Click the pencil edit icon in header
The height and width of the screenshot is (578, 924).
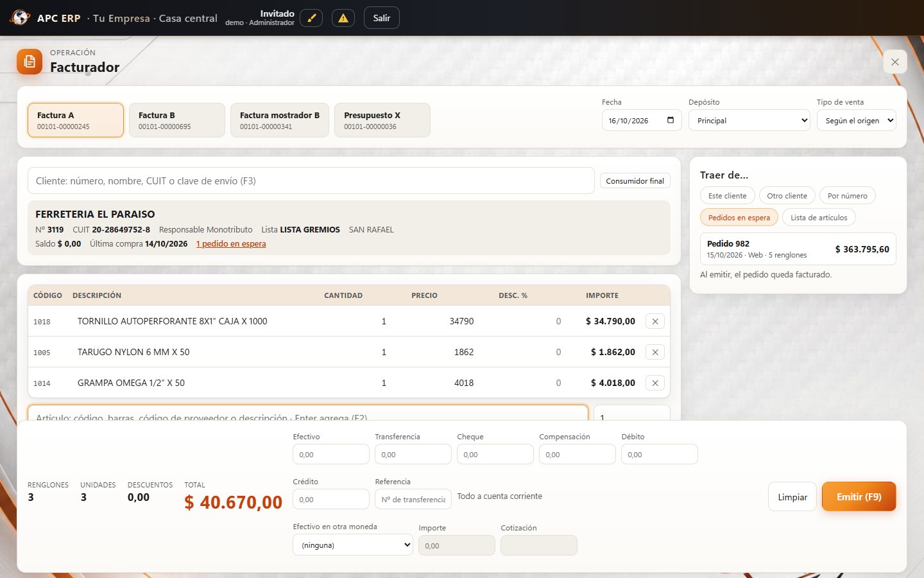click(x=311, y=18)
